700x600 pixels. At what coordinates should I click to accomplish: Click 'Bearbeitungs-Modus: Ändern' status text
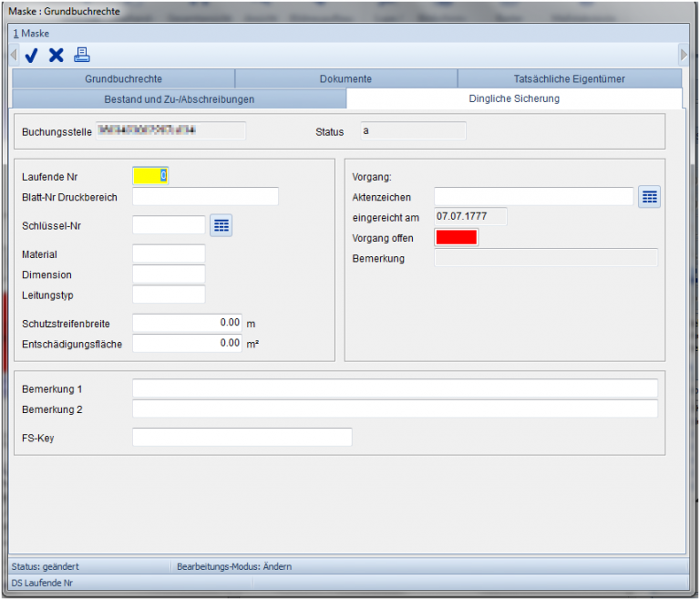point(234,566)
